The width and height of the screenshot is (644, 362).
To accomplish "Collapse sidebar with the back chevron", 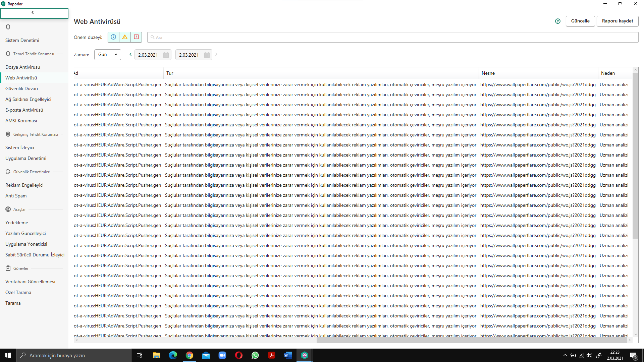I will 33,13.
